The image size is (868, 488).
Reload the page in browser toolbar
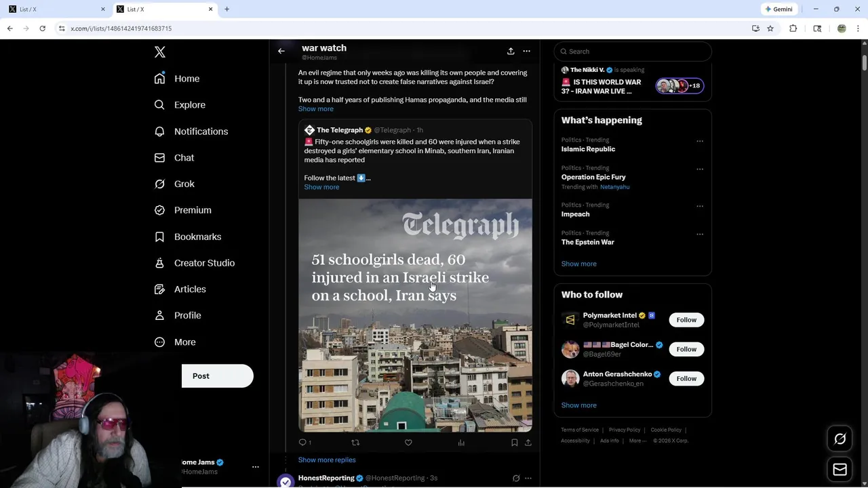(42, 28)
